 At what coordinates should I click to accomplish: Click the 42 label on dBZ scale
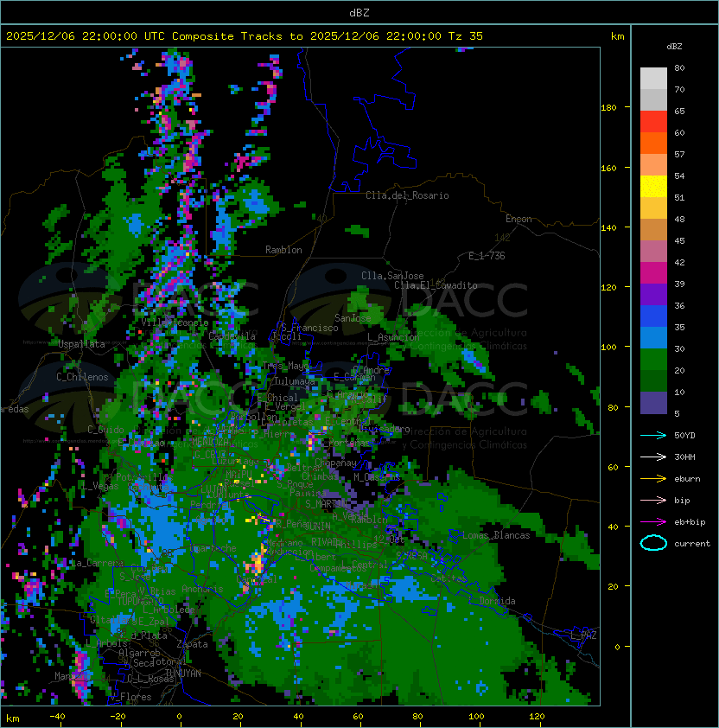(x=679, y=262)
